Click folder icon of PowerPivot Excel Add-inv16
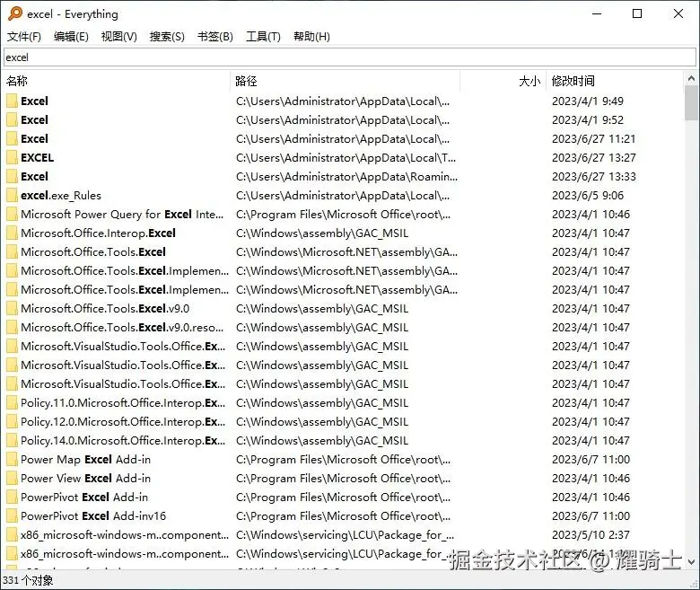The height and width of the screenshot is (590, 700). coord(12,515)
